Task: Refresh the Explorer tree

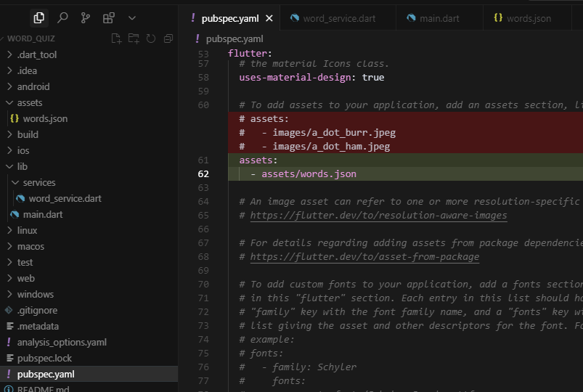Action: 151,38
